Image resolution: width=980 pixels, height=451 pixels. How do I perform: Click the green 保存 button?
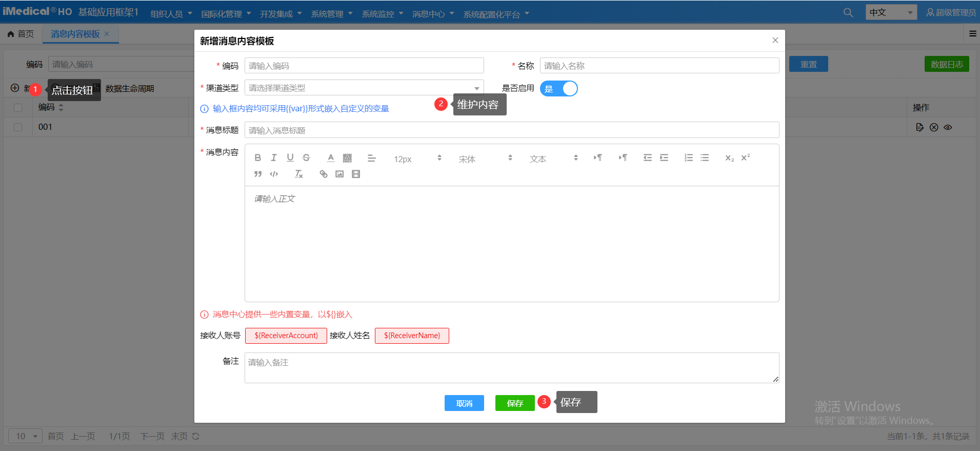(515, 403)
